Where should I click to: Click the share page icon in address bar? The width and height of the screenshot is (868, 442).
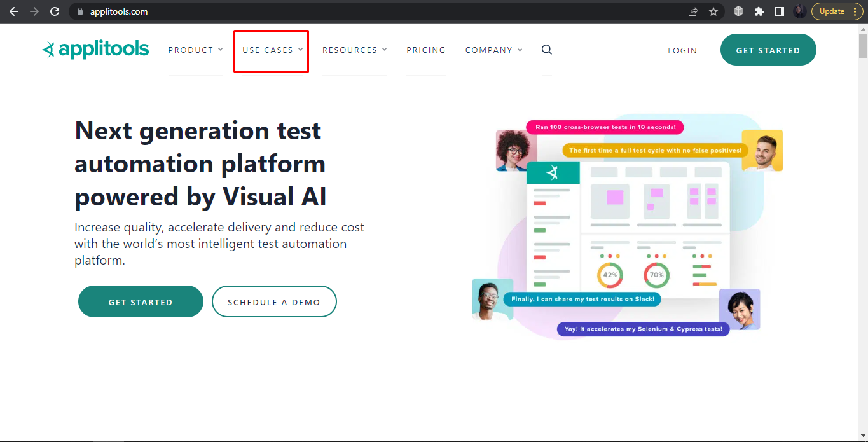point(693,11)
